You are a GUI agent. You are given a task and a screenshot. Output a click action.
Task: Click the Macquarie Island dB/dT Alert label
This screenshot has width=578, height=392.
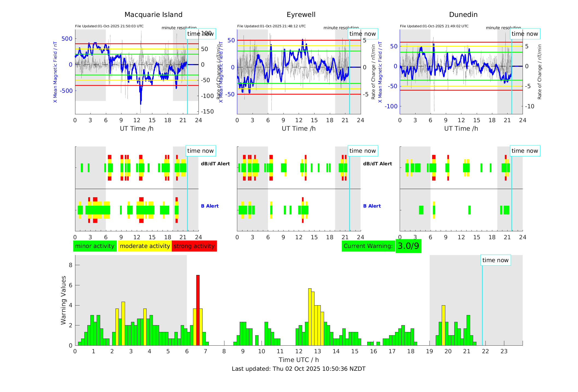(215, 164)
